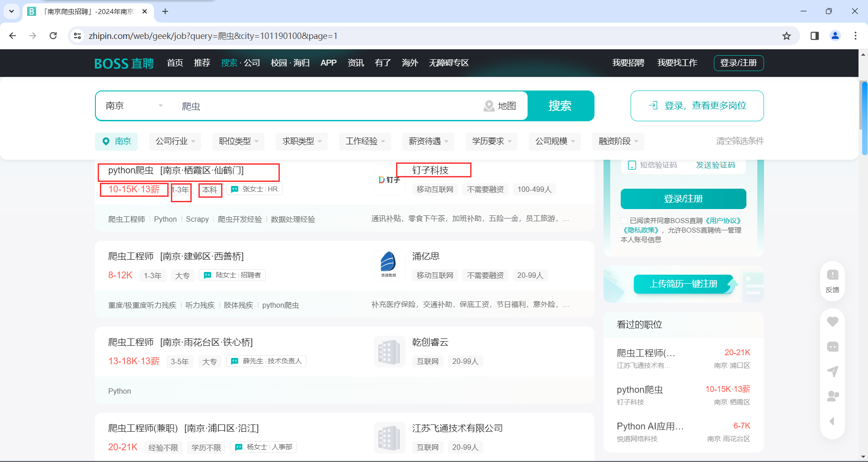The height and width of the screenshot is (462, 868).
Task: Click the teal 登录/注册 button in login panel
Action: pos(683,199)
